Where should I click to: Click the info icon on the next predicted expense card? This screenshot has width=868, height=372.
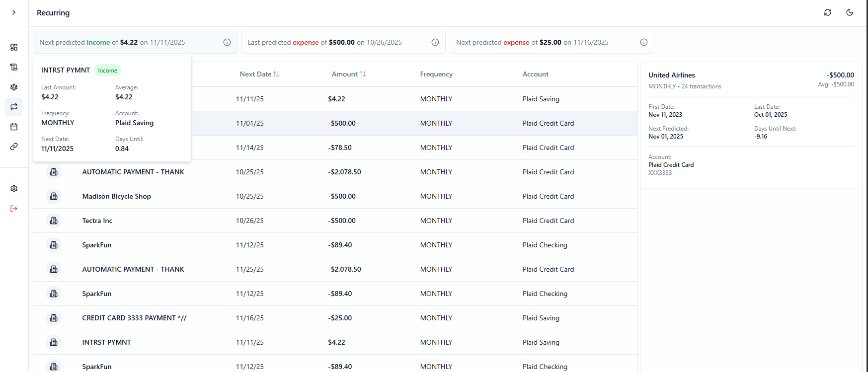coord(644,42)
